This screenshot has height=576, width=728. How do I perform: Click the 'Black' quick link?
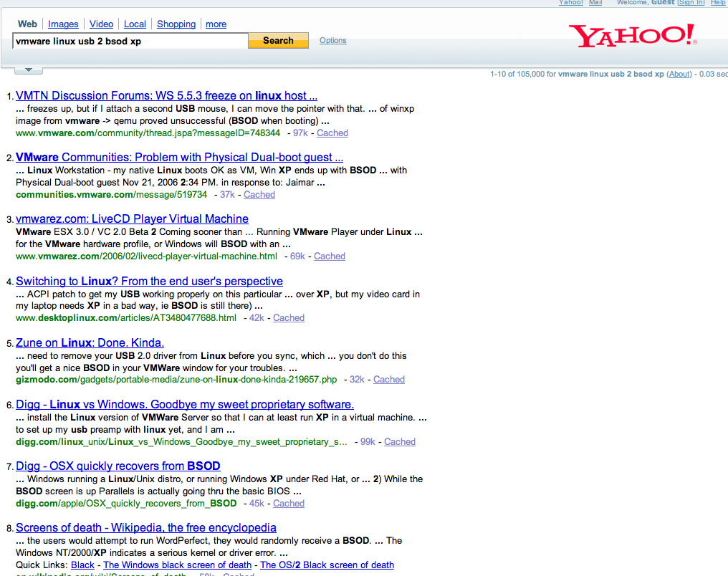tap(82, 565)
